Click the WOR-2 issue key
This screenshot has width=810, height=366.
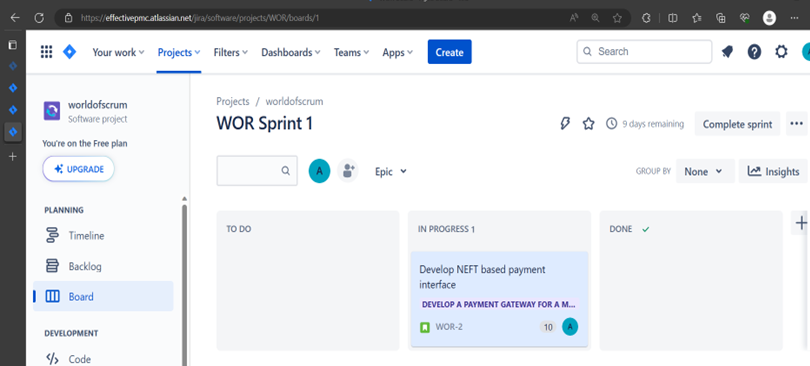tap(449, 327)
